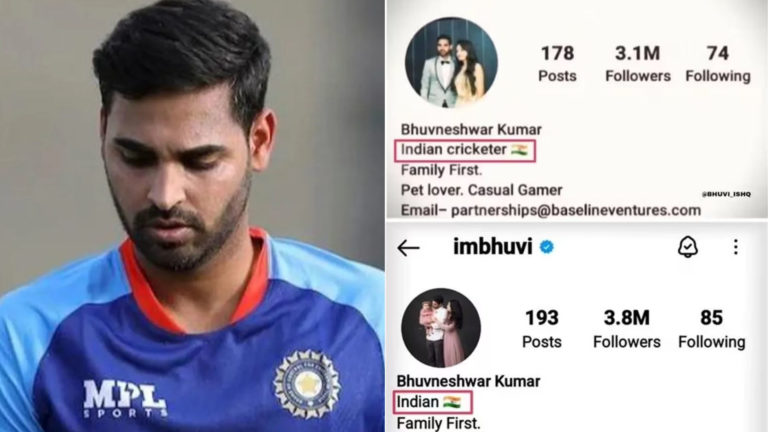Tap the Indian flag emoji in upper bio
Viewport: 768px width, 432px height.
(x=519, y=150)
